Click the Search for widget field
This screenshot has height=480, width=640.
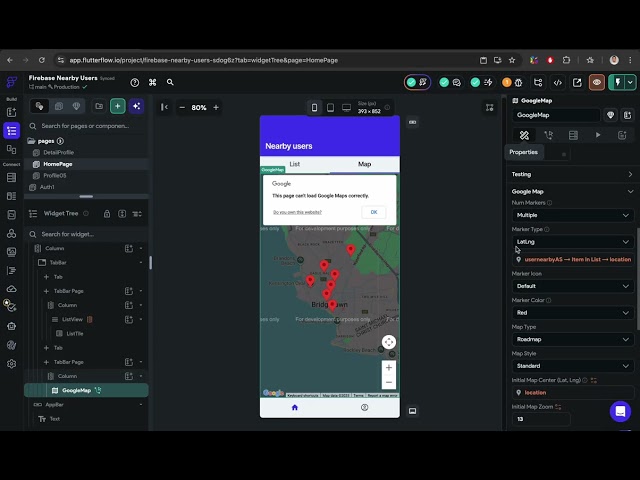click(86, 234)
